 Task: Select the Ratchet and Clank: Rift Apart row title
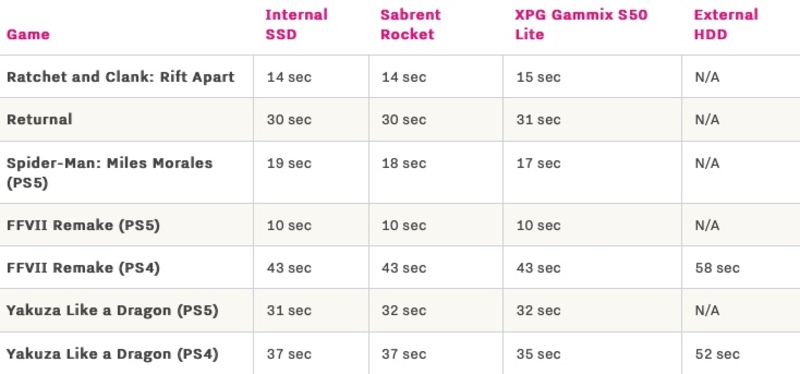120,77
